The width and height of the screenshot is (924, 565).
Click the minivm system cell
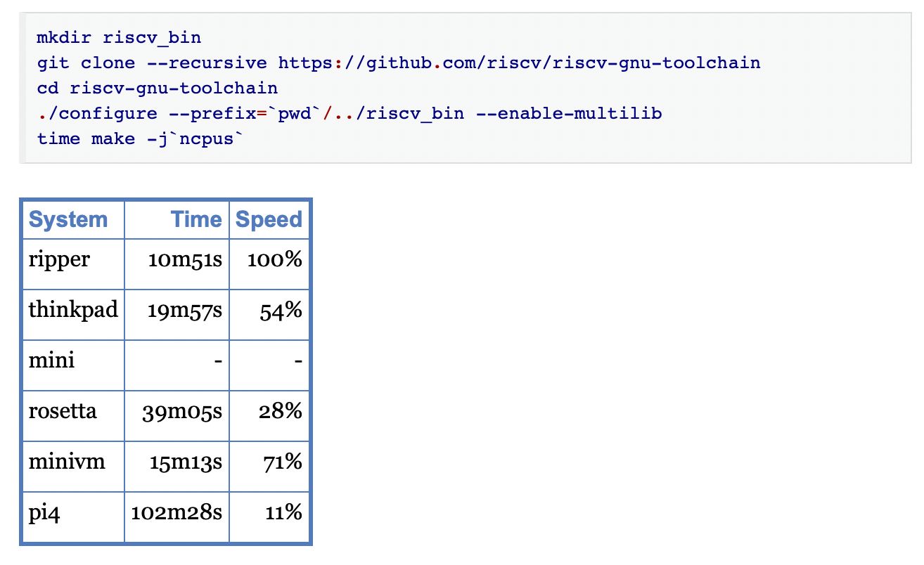[67, 462]
